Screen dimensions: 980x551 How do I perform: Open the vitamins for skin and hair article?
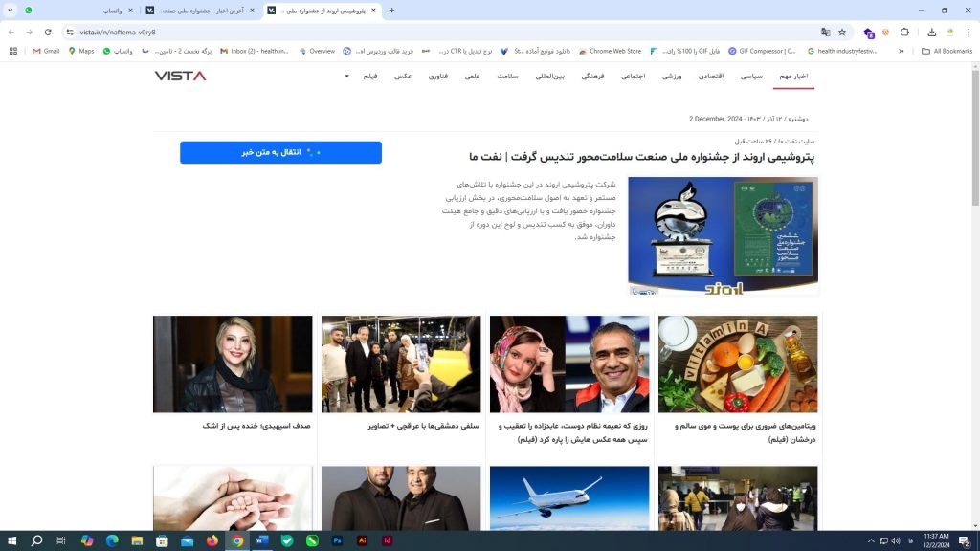pyautogui.click(x=738, y=431)
